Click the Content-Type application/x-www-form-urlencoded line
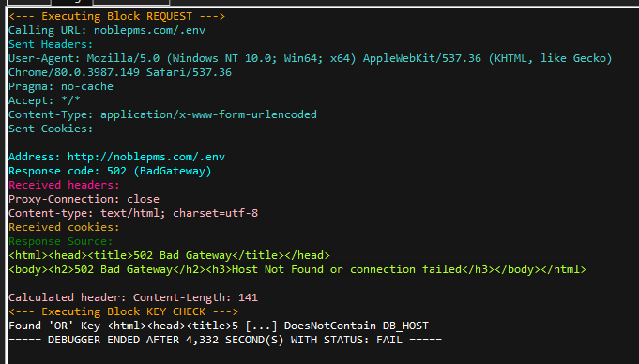Image resolution: width=639 pixels, height=364 pixels. (162, 114)
